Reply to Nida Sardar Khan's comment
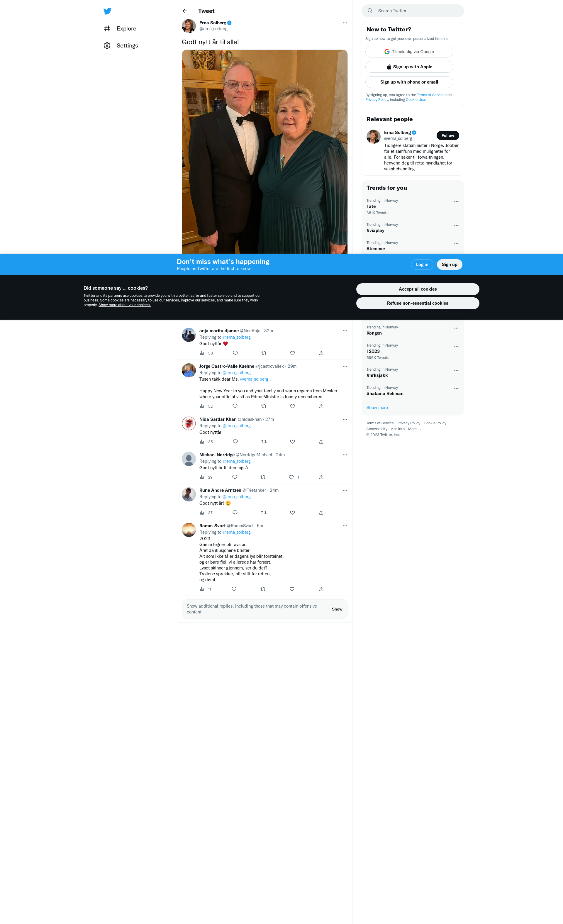 click(x=235, y=441)
